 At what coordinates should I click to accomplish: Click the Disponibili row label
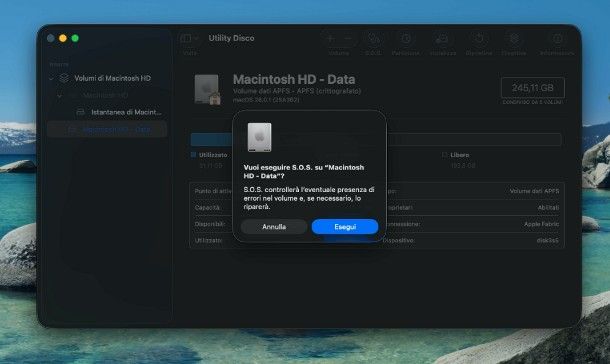pyautogui.click(x=210, y=224)
